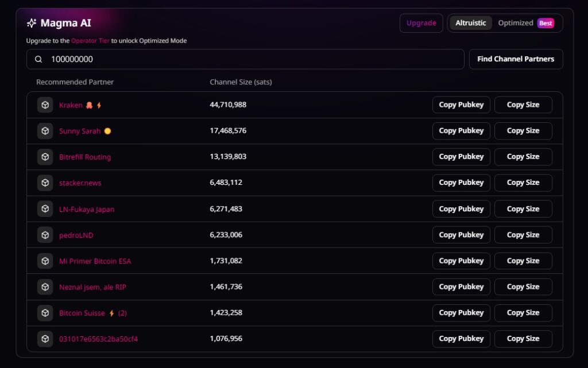Click the Upgrade button
This screenshot has height=368, width=588.
[x=421, y=23]
